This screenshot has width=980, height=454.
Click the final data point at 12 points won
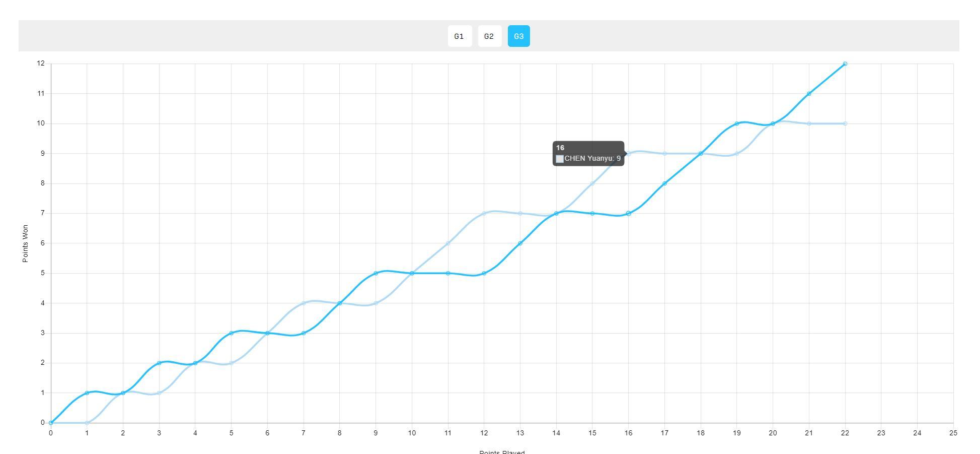845,64
